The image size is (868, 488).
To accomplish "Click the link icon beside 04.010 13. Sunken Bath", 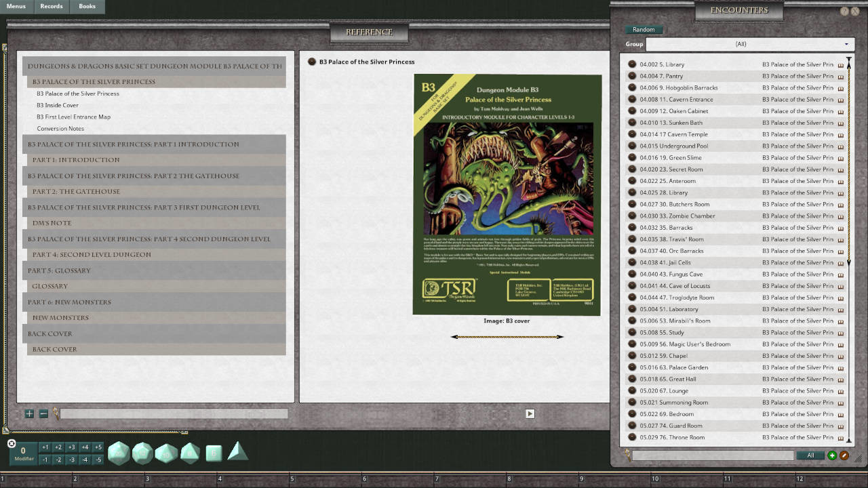I will click(840, 123).
